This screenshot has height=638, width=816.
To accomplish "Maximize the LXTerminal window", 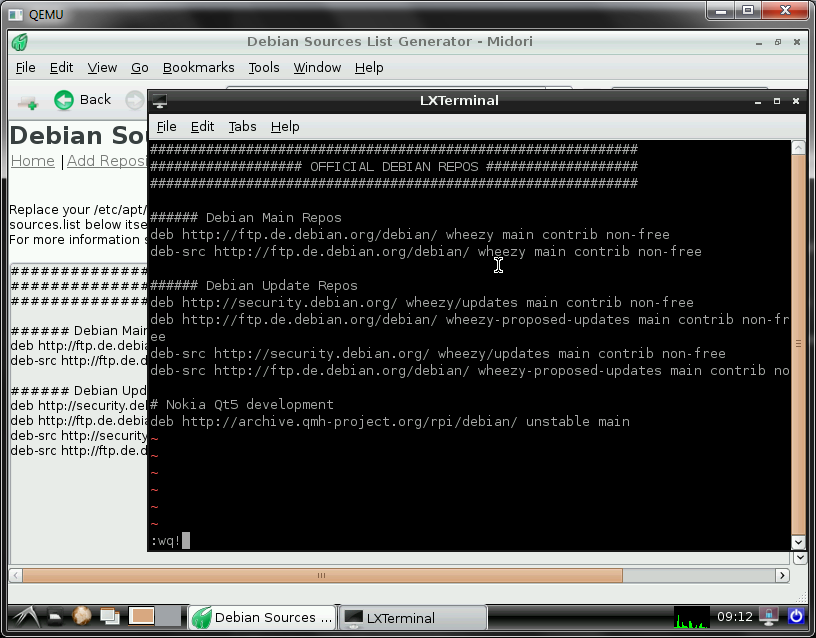I will pyautogui.click(x=776, y=101).
